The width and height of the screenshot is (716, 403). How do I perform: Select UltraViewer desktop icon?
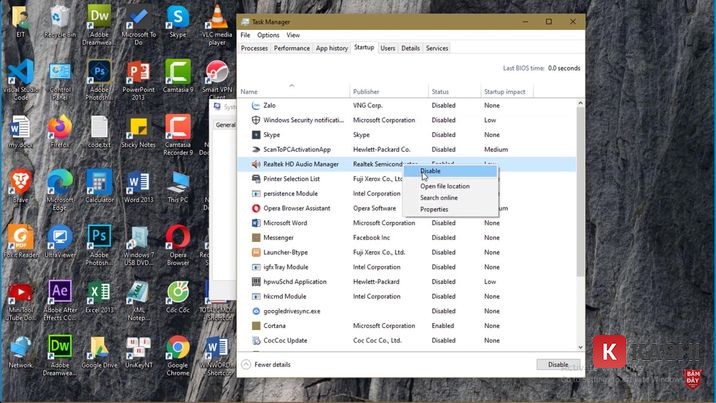(x=60, y=242)
